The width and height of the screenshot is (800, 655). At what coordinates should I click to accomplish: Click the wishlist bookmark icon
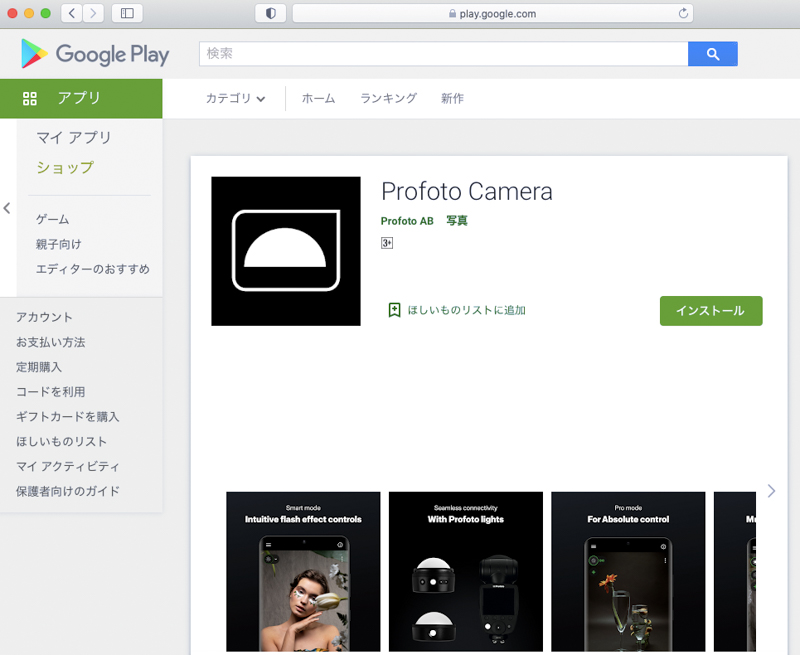pos(394,310)
